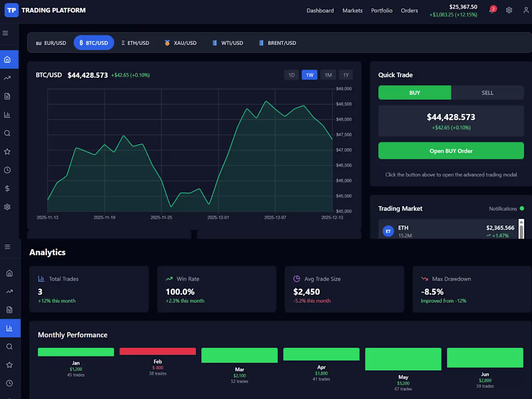The height and width of the screenshot is (399, 532).
Task: Select the 1Y chart range option
Action: point(346,75)
